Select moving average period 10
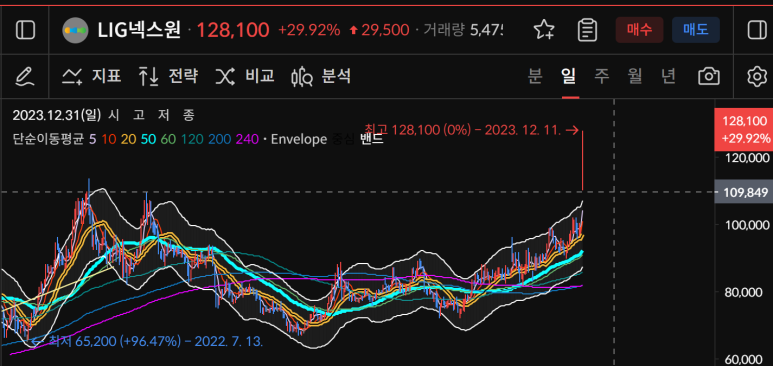Image resolution: width=773 pixels, height=366 pixels. [108, 140]
